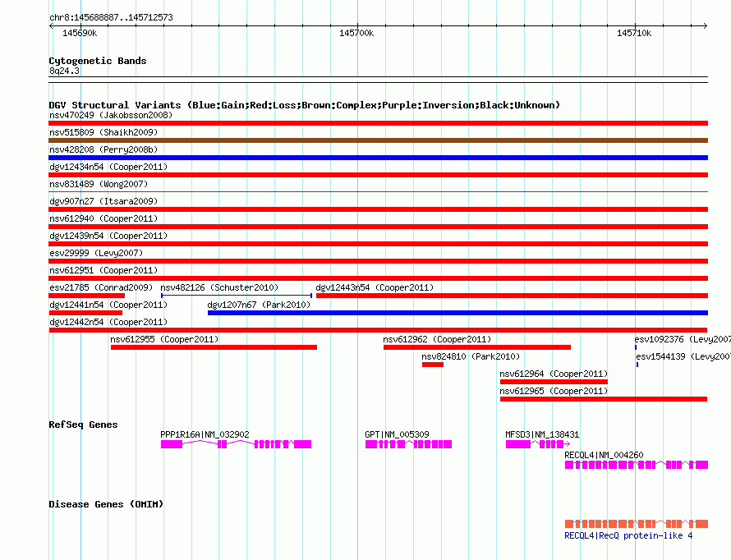Select the small nsv824810 (Park2010) red bar
Viewport: 731px width, 560px height.
point(433,365)
